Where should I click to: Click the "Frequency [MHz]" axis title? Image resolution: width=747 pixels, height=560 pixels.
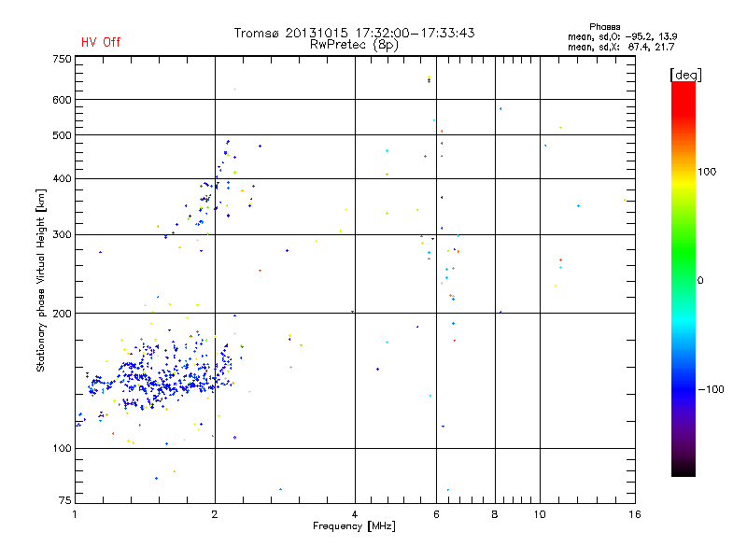(x=354, y=526)
